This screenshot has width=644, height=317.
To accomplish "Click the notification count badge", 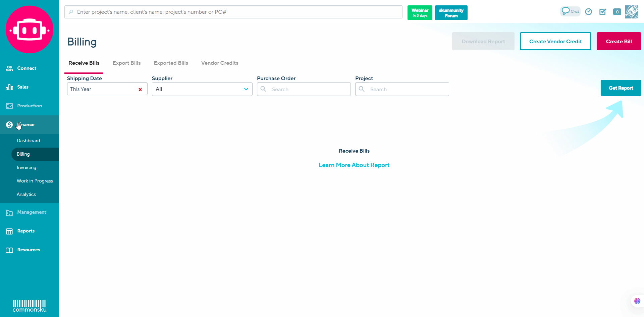I will [x=617, y=12].
